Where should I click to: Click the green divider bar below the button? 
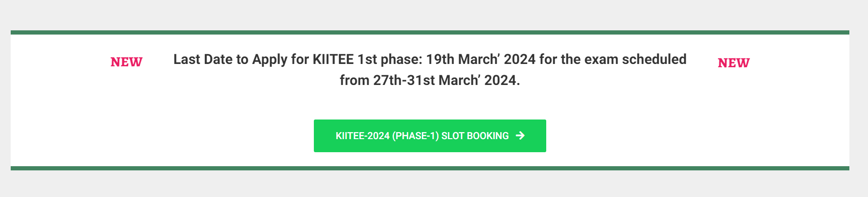tap(429, 168)
